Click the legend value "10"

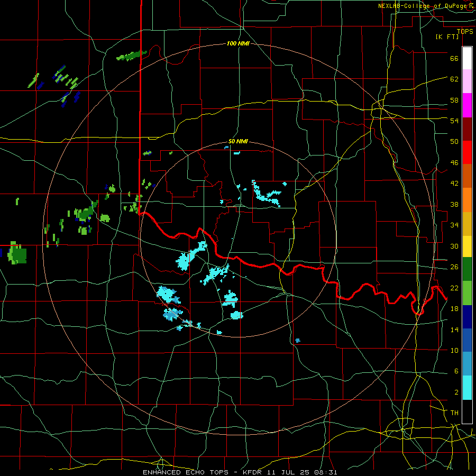point(454,350)
